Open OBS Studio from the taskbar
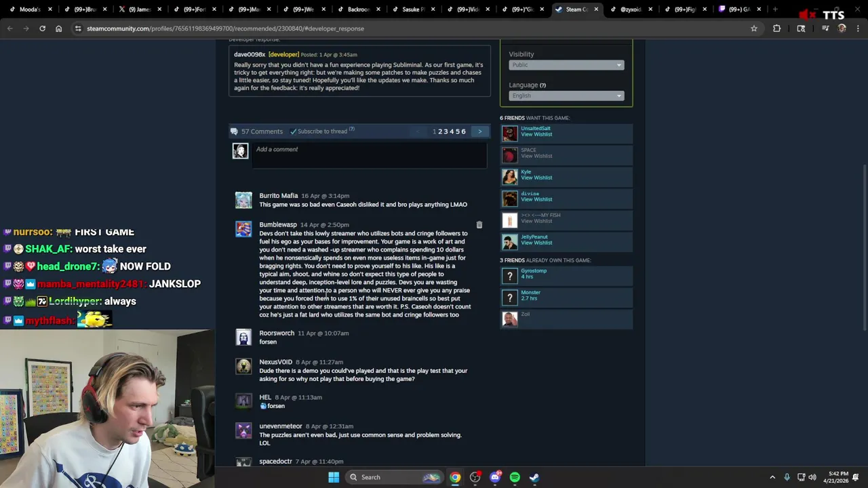Screen dimensions: 868x488 point(475,477)
